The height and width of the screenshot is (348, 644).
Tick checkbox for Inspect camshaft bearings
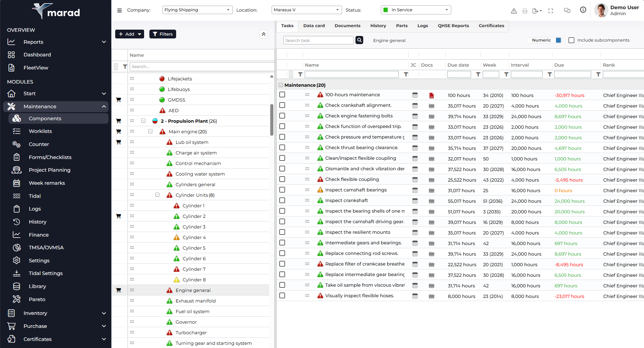[282, 190]
